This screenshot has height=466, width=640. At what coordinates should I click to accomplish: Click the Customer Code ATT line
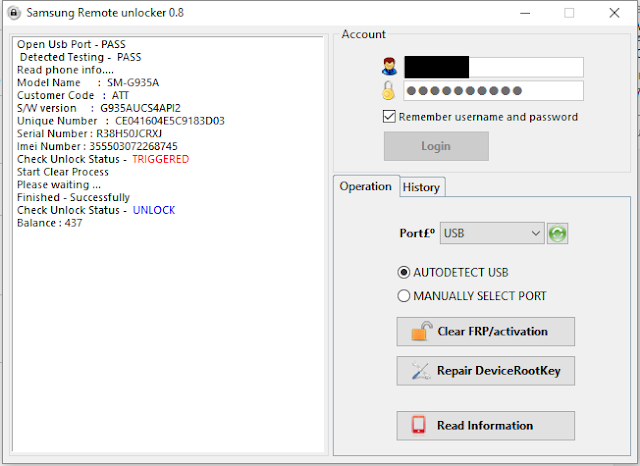(x=73, y=95)
